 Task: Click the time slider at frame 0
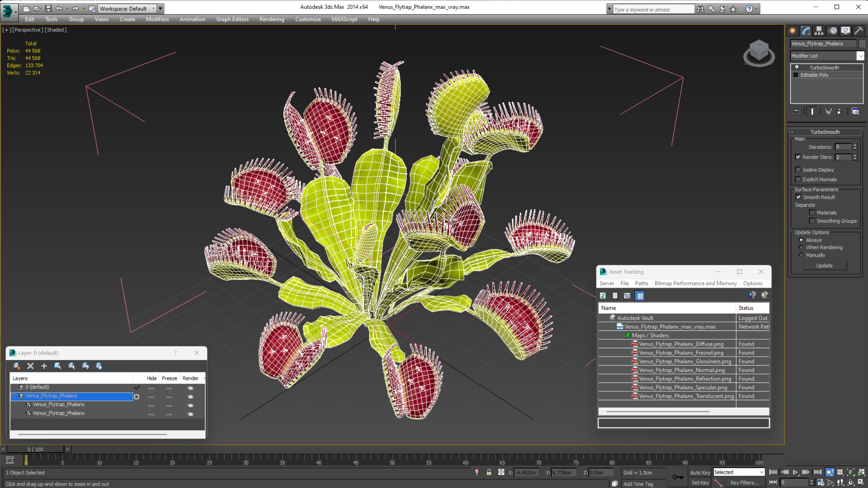(x=35, y=449)
